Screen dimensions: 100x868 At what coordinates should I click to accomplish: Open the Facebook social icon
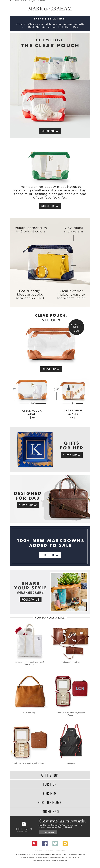point(45,844)
